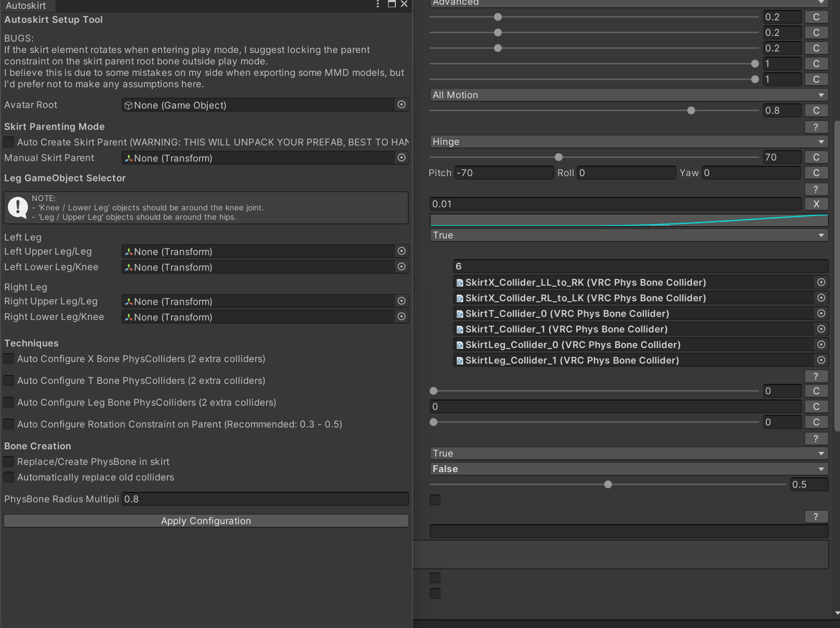Check Automatically replace old colliders
This screenshot has width=840, height=628.
9,477
